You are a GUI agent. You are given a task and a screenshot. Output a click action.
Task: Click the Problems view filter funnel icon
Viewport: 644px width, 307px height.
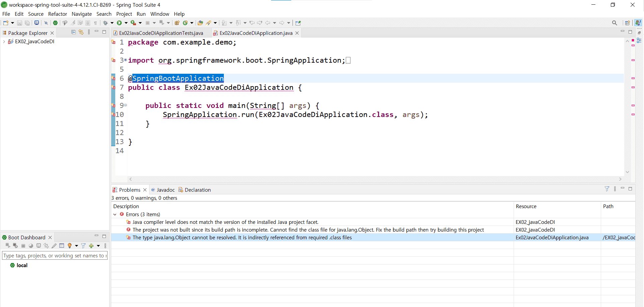pos(607,189)
